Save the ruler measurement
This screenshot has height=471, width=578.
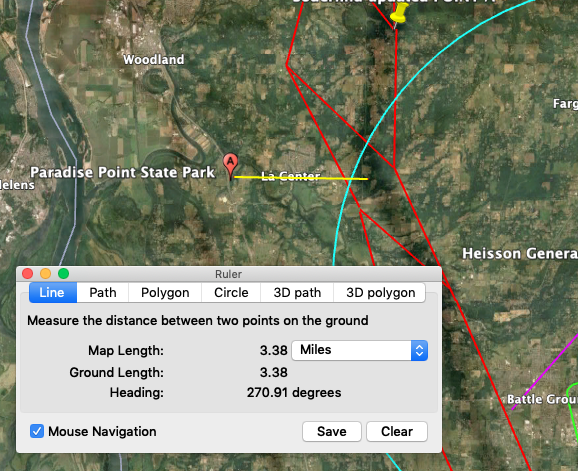[332, 431]
